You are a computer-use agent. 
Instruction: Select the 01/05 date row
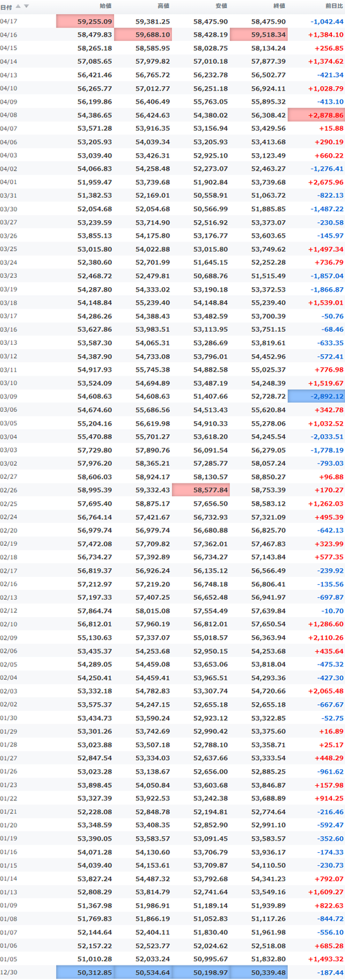coord(172,959)
